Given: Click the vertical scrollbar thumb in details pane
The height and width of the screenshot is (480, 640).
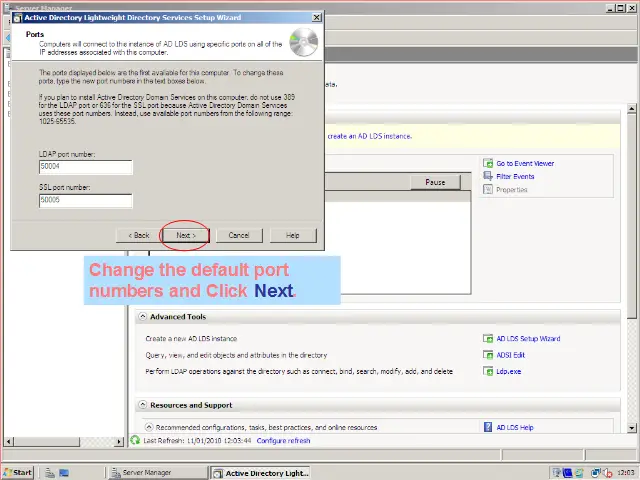Looking at the screenshot, I should click(631, 216).
